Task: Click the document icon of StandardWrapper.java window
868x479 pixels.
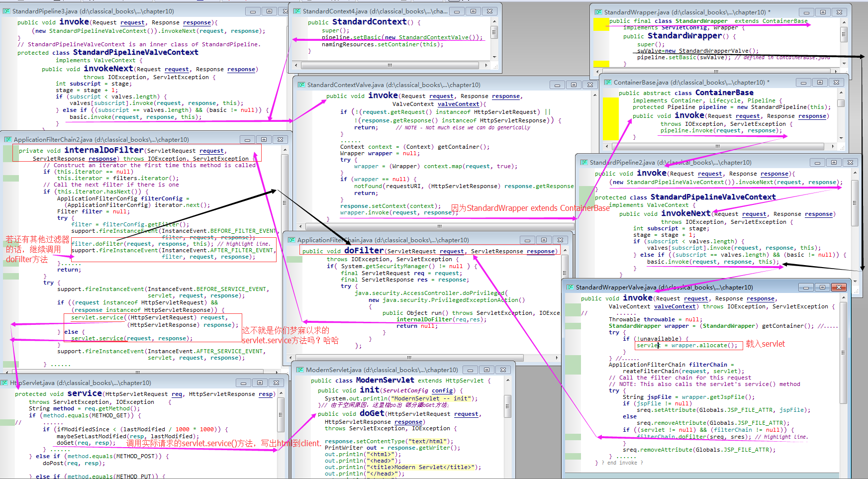Action: click(598, 12)
